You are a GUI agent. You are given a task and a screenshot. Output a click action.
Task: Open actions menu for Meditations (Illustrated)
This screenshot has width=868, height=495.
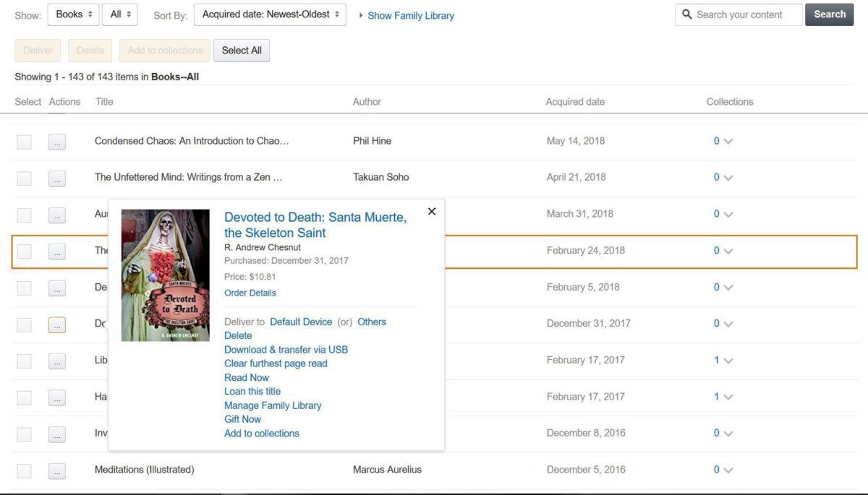pos(57,470)
